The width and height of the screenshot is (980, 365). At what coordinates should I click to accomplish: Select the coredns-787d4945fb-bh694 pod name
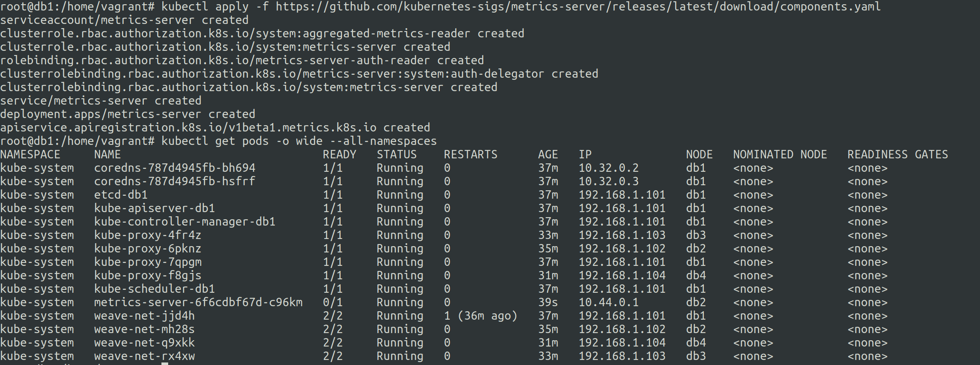click(174, 168)
